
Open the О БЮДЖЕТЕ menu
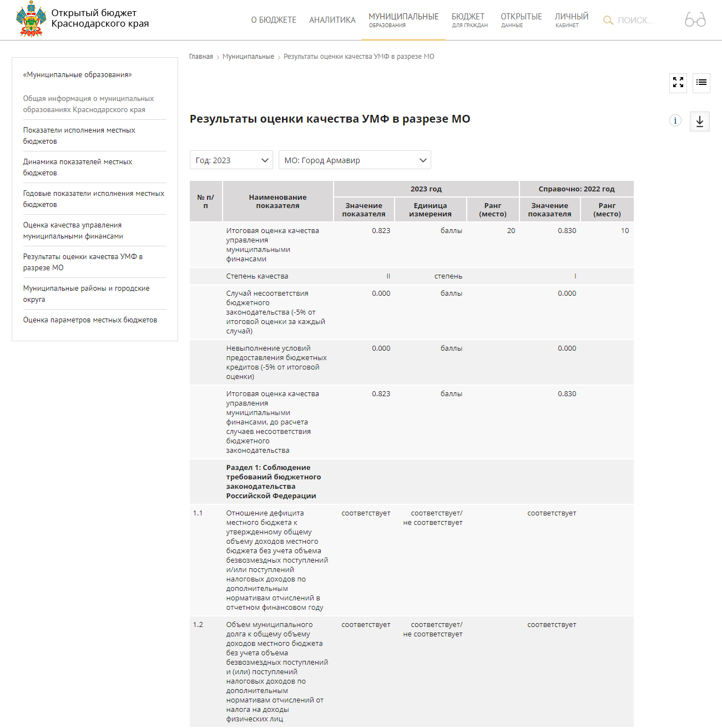pyautogui.click(x=274, y=20)
